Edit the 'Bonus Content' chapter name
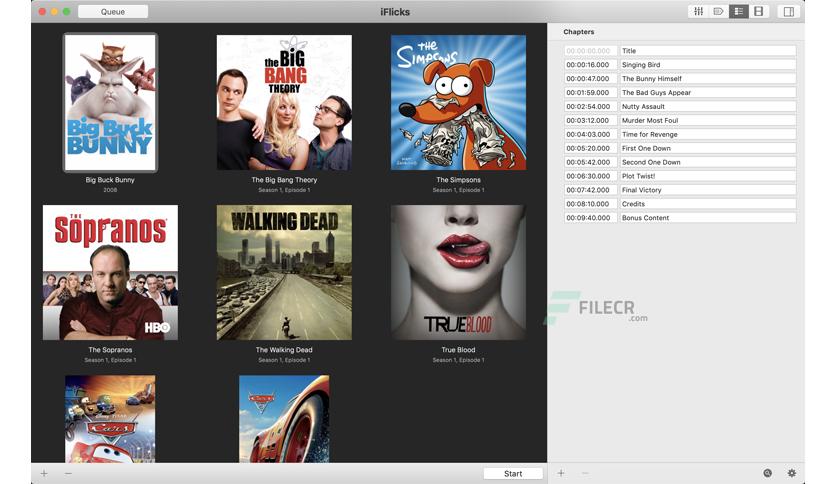This screenshot has width=836, height=484. [708, 217]
